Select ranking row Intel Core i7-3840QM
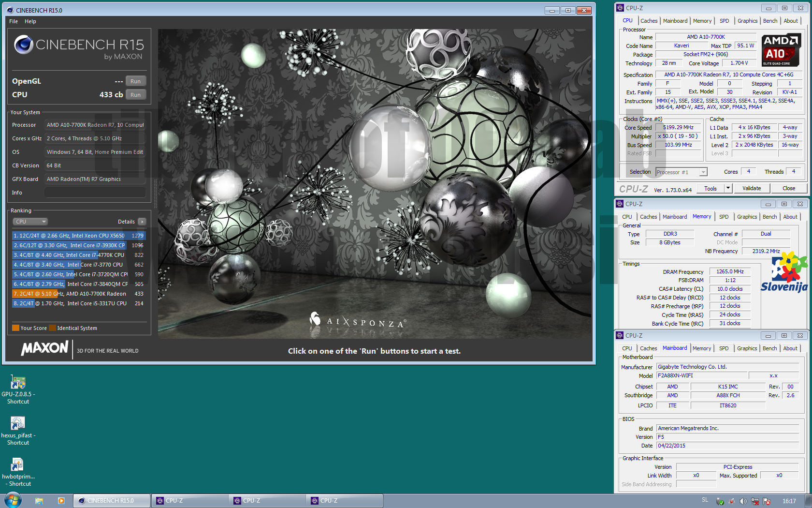 tap(78, 284)
